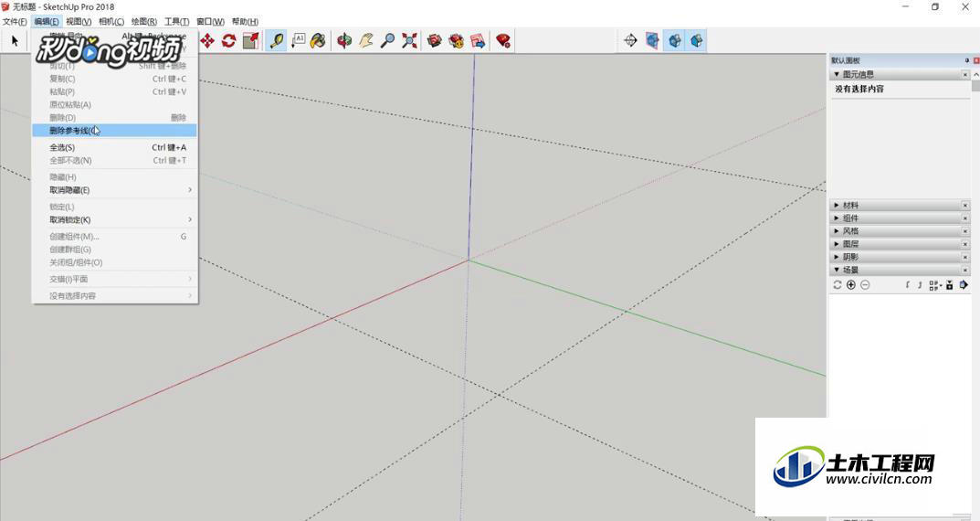Click 复制(C) in the edit menu
Viewport: 980px width, 521px height.
point(114,79)
